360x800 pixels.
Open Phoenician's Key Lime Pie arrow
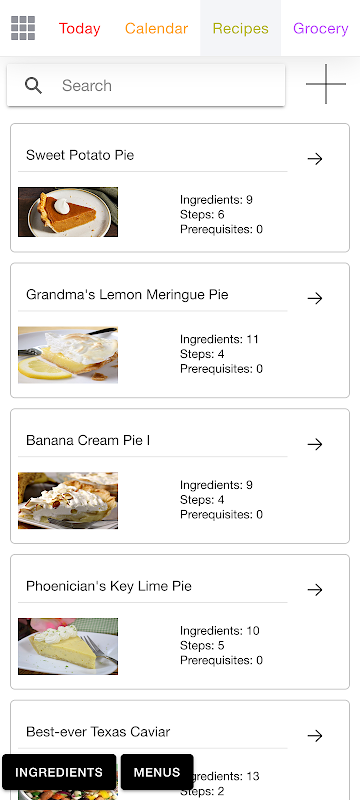(315, 590)
